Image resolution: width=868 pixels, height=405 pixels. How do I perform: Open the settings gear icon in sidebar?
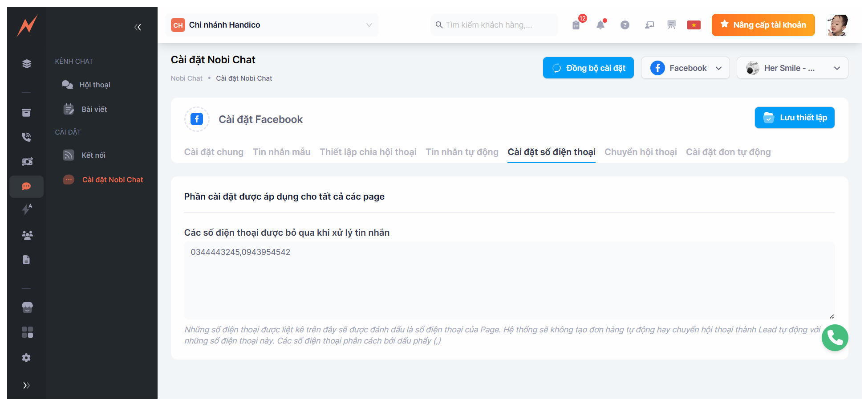(x=26, y=358)
